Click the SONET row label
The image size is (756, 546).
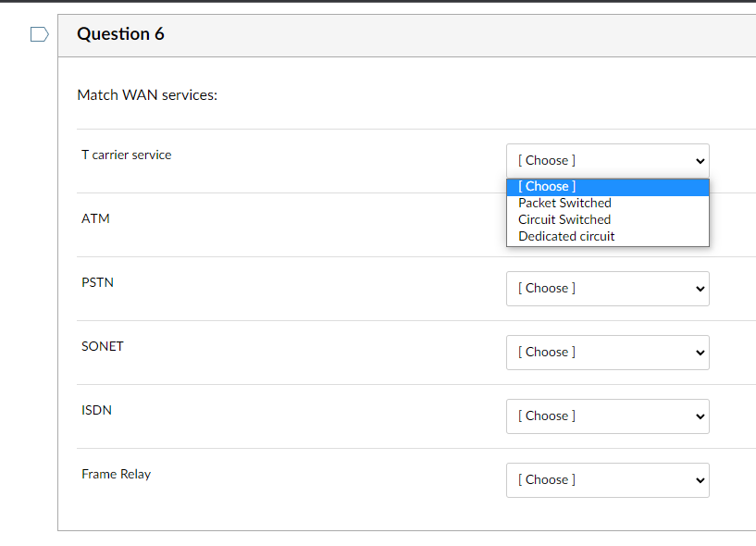103,346
